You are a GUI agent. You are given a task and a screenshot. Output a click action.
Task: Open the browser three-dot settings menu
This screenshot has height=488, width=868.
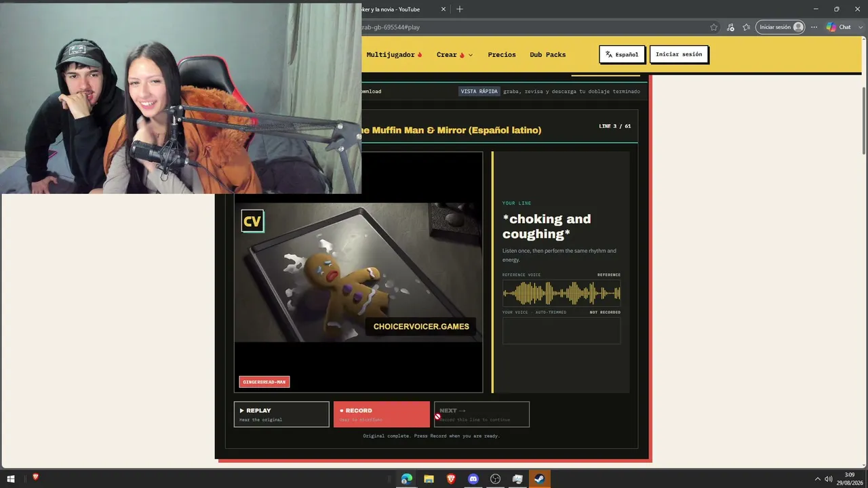[814, 27]
